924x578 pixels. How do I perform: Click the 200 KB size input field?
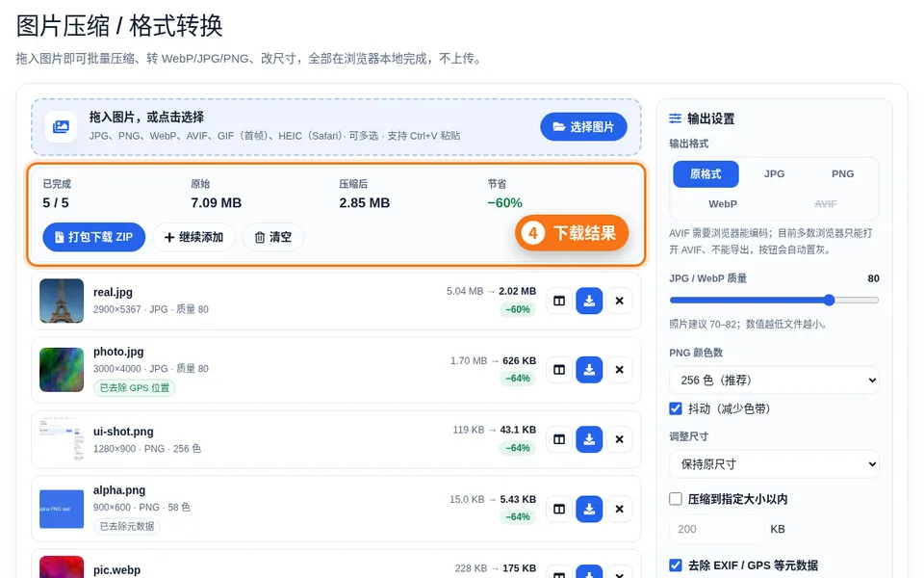pyautogui.click(x=716, y=529)
